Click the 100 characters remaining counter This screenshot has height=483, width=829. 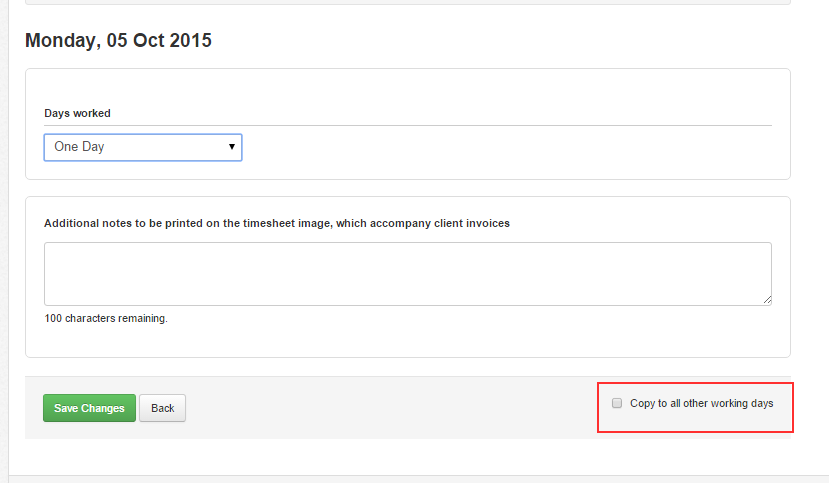point(106,318)
